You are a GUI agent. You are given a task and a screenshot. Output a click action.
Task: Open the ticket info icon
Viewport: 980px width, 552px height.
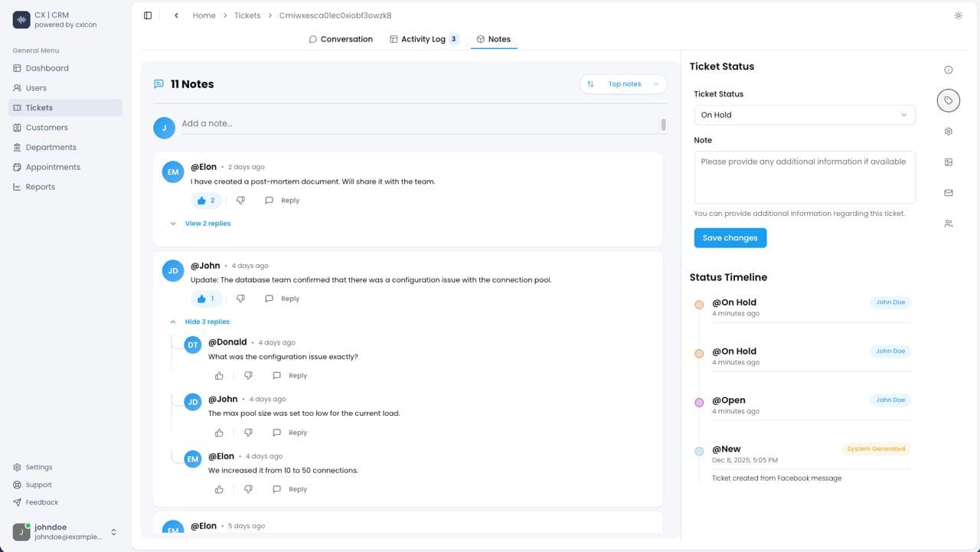pyautogui.click(x=949, y=70)
